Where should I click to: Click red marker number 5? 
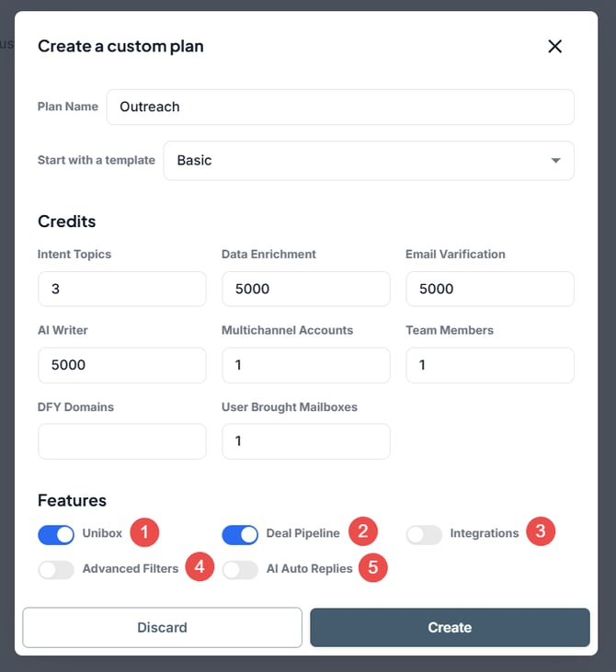tap(372, 567)
